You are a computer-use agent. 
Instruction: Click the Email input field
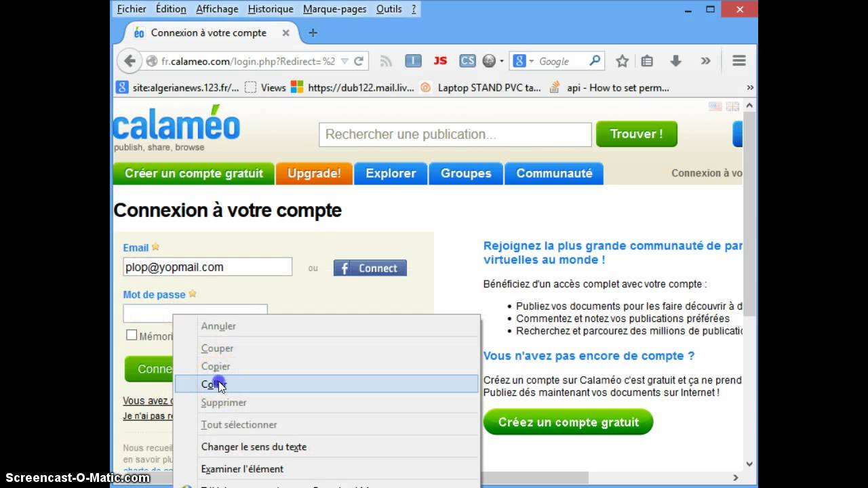coord(208,267)
